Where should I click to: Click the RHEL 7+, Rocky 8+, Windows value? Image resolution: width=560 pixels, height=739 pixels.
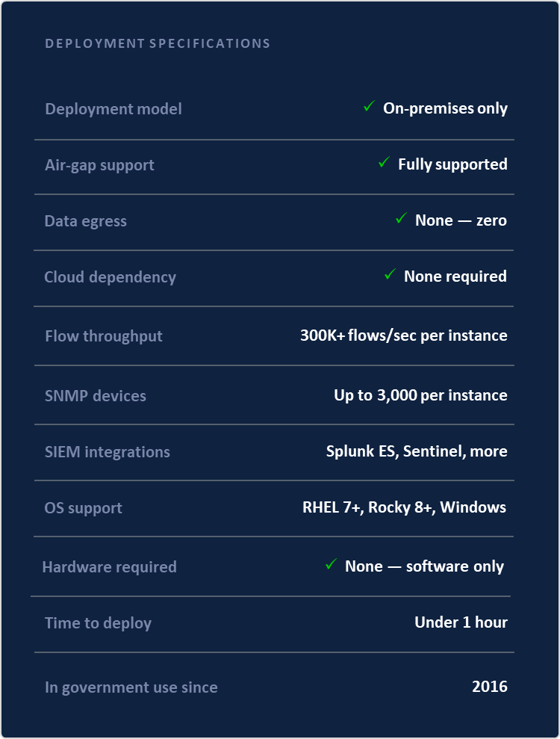[x=404, y=507]
